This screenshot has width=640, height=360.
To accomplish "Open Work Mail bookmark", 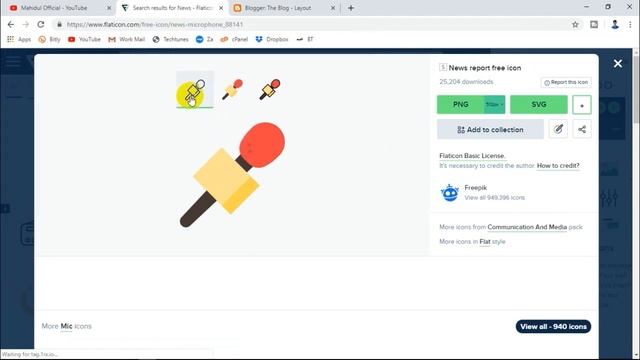I will [x=127, y=39].
